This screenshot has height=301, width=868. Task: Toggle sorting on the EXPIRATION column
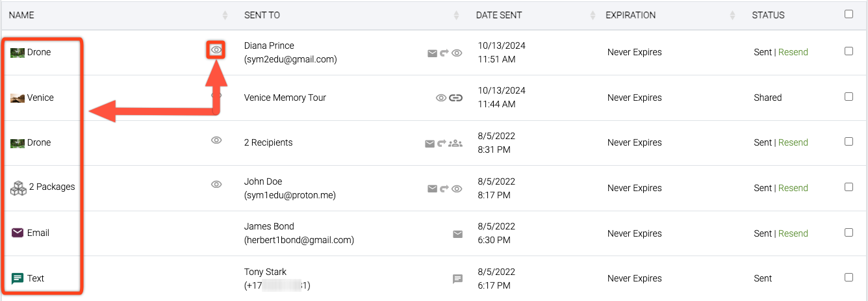732,15
